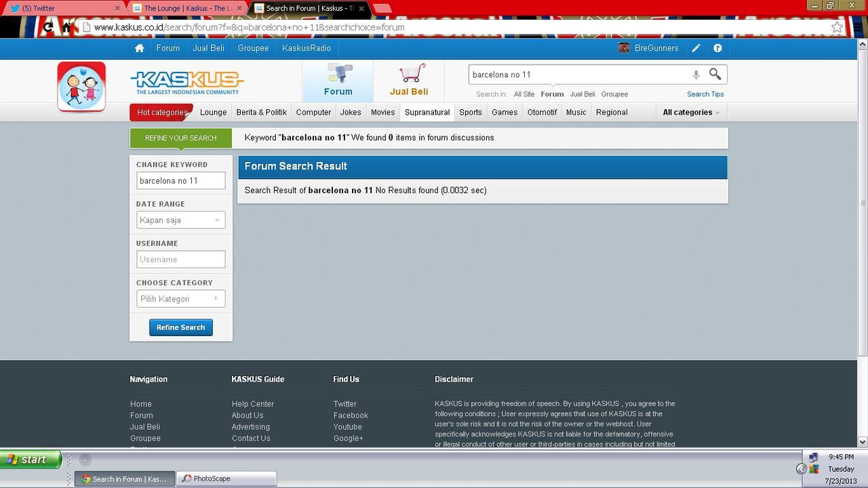The height and width of the screenshot is (488, 868).
Task: Click the KASKUS logo
Action: pyautogui.click(x=187, y=83)
